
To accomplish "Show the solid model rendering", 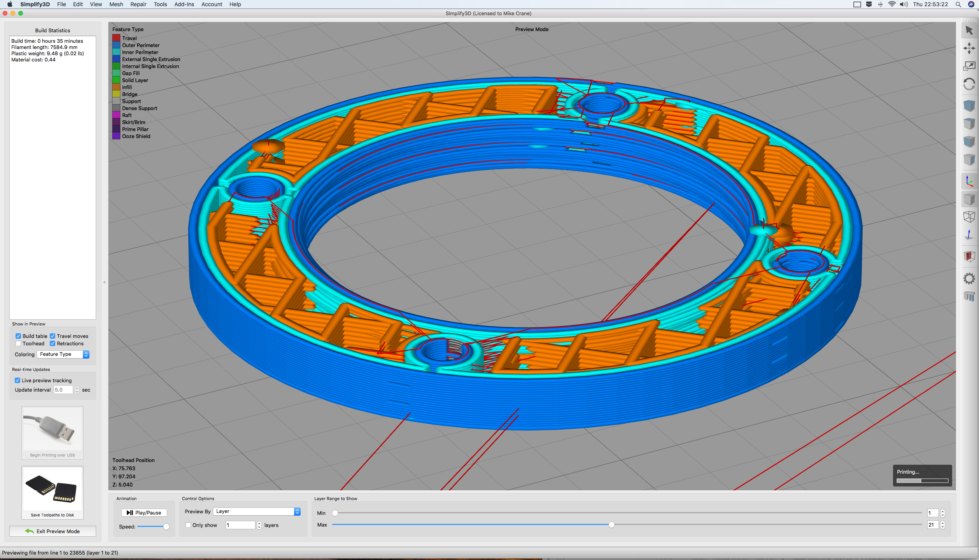I will click(969, 199).
